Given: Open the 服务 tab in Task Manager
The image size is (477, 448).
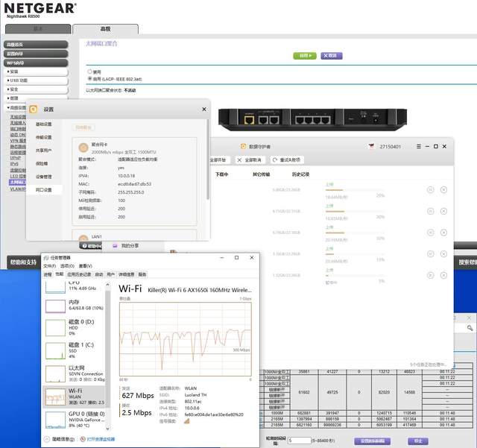Looking at the screenshot, I should (142, 274).
